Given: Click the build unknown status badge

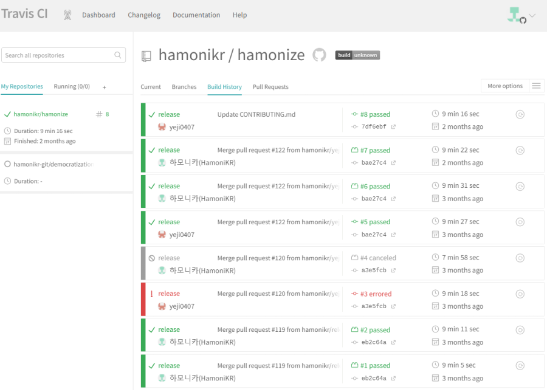Looking at the screenshot, I should (357, 55).
